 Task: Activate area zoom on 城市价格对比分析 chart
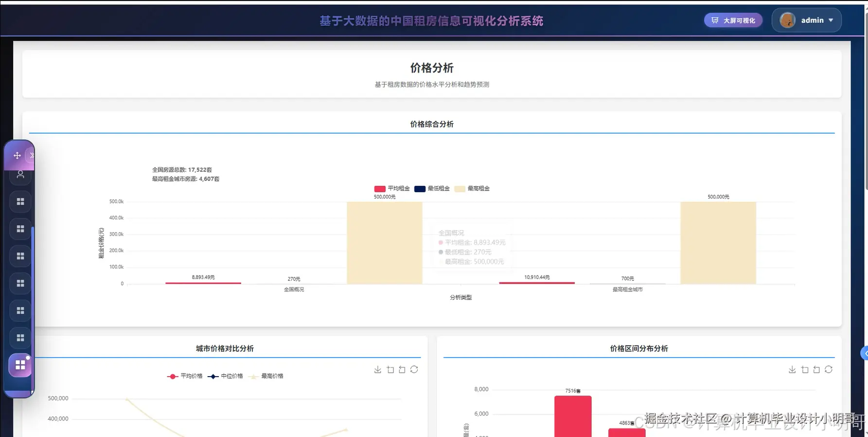point(390,370)
